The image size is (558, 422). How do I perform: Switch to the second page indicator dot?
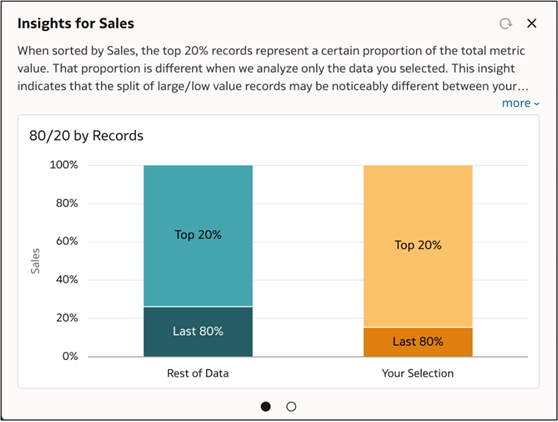[x=291, y=406]
